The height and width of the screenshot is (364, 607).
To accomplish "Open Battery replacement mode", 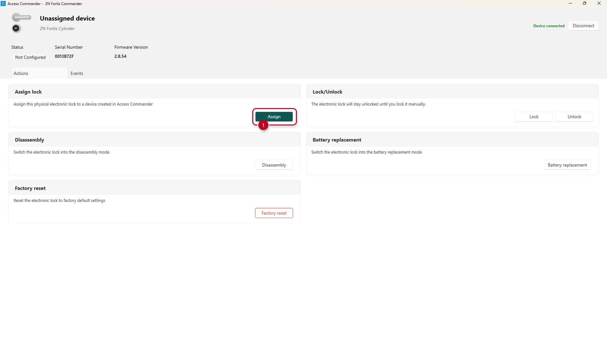I will click(567, 165).
